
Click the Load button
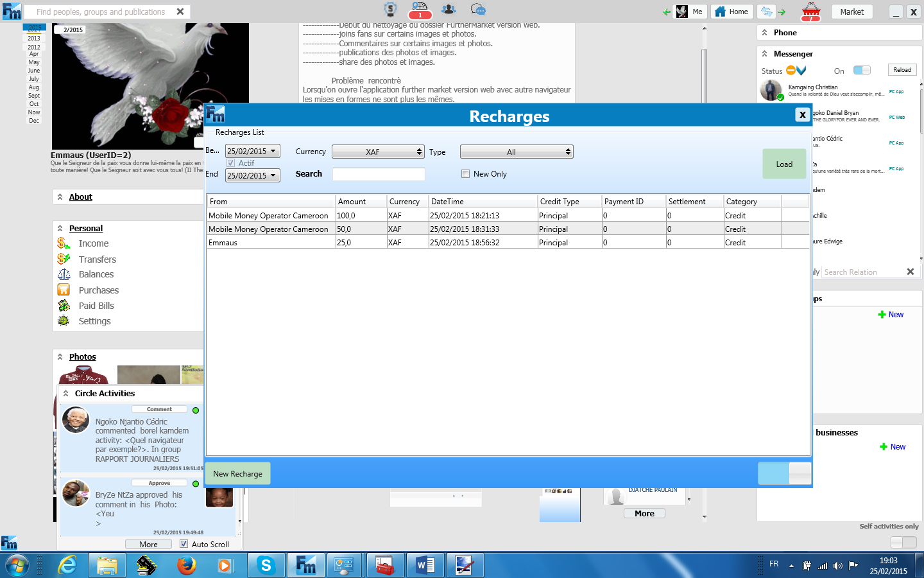point(784,164)
